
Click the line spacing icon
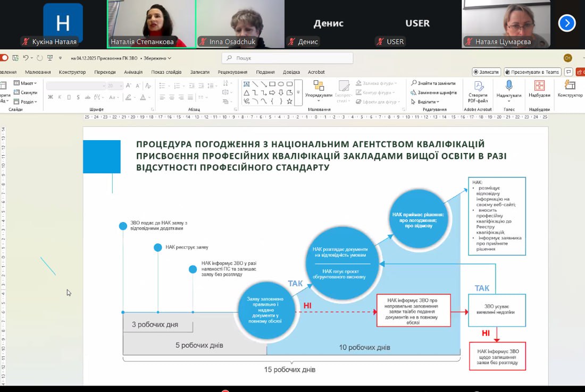point(211,86)
